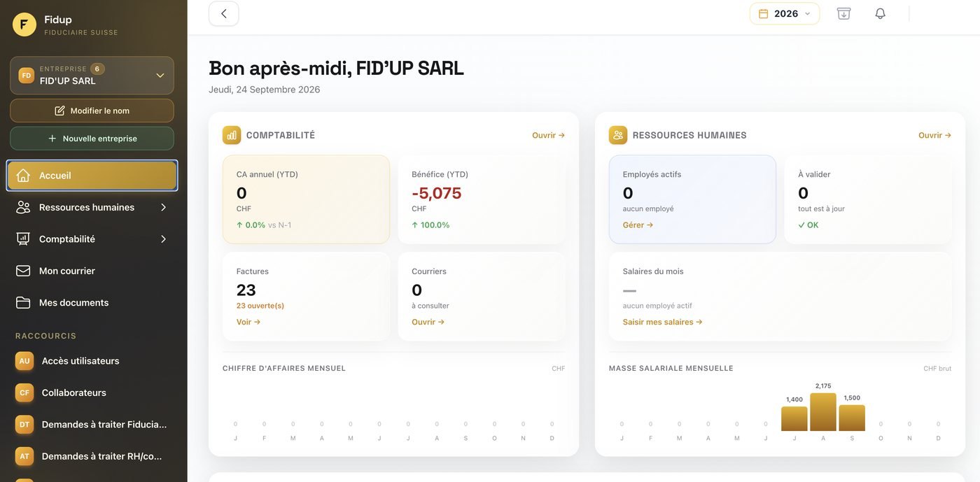
Task: Click the FD company avatar badge
Action: coord(27,76)
